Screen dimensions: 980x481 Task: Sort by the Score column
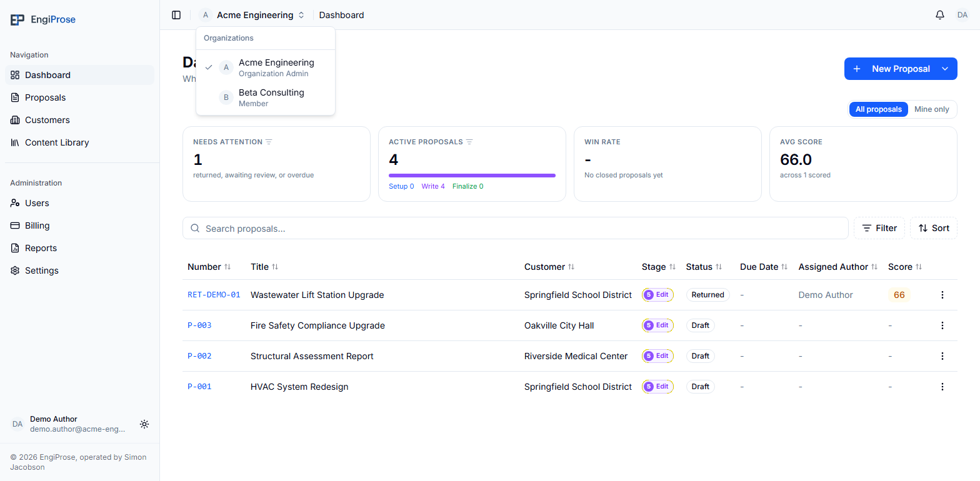pos(905,267)
